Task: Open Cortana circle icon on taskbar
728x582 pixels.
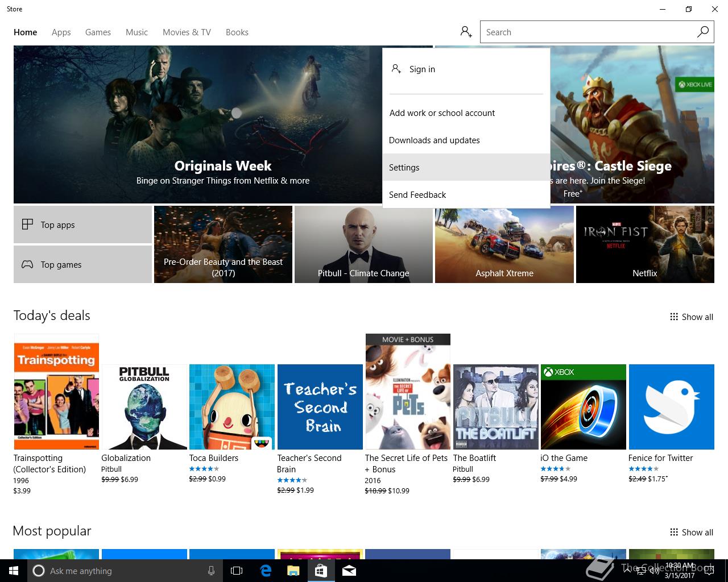Action: tap(39, 571)
